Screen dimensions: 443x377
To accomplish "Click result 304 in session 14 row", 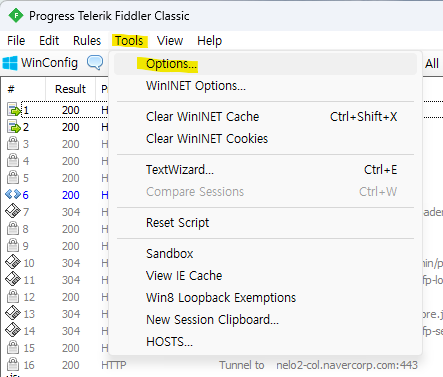I will (71, 331).
